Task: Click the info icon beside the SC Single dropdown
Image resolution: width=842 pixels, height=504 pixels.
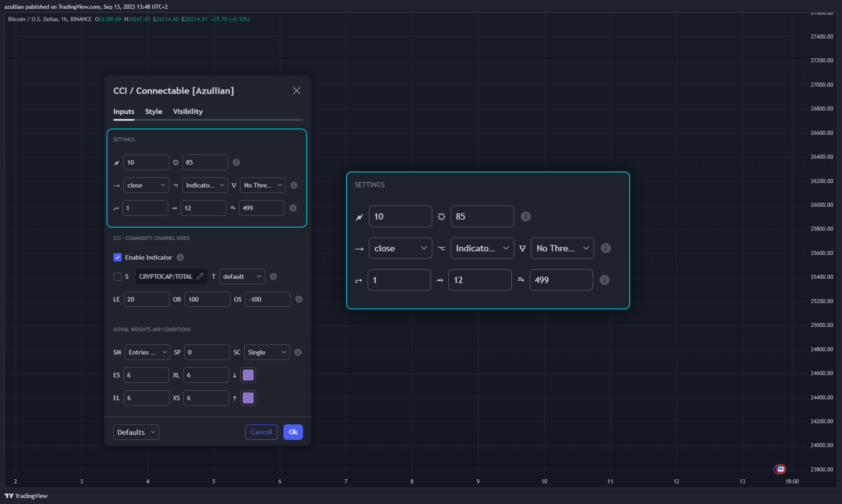Action: coord(298,352)
